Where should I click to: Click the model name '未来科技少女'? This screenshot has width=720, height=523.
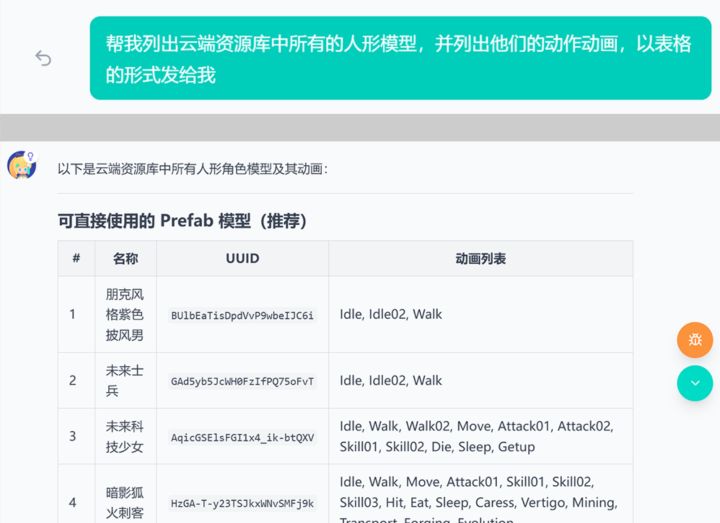124,436
